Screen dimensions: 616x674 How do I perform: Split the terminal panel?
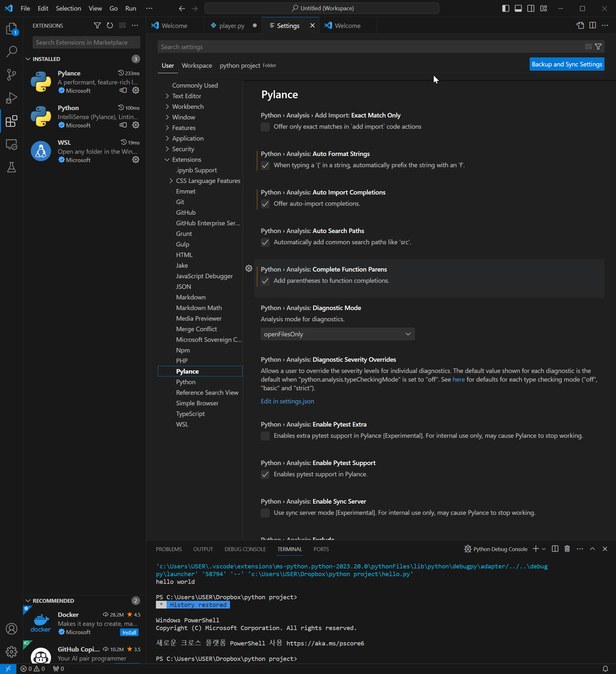555,549
